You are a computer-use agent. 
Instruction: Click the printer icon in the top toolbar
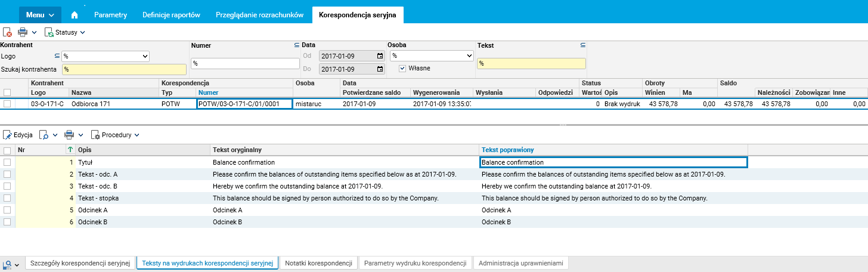tap(23, 32)
